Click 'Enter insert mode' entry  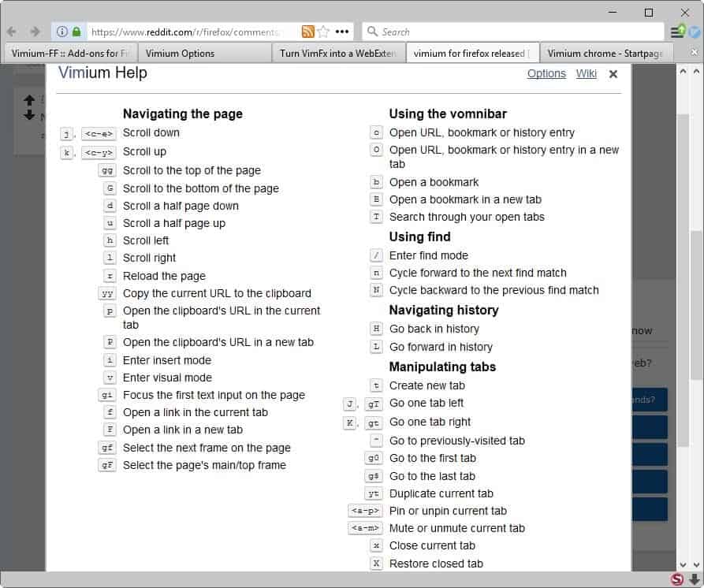point(167,360)
